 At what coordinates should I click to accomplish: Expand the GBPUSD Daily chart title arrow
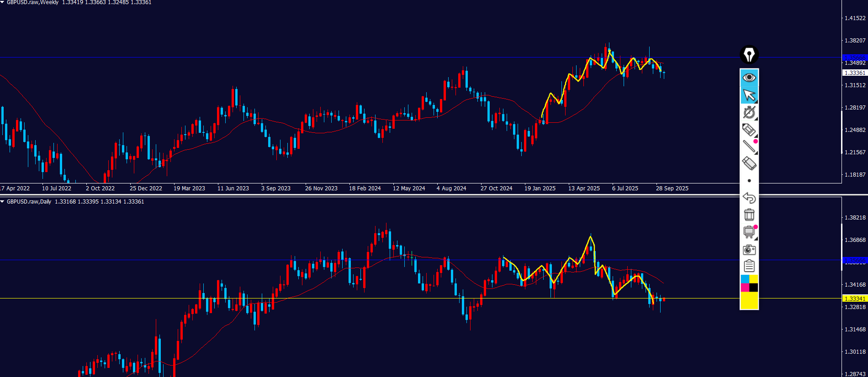[2, 202]
